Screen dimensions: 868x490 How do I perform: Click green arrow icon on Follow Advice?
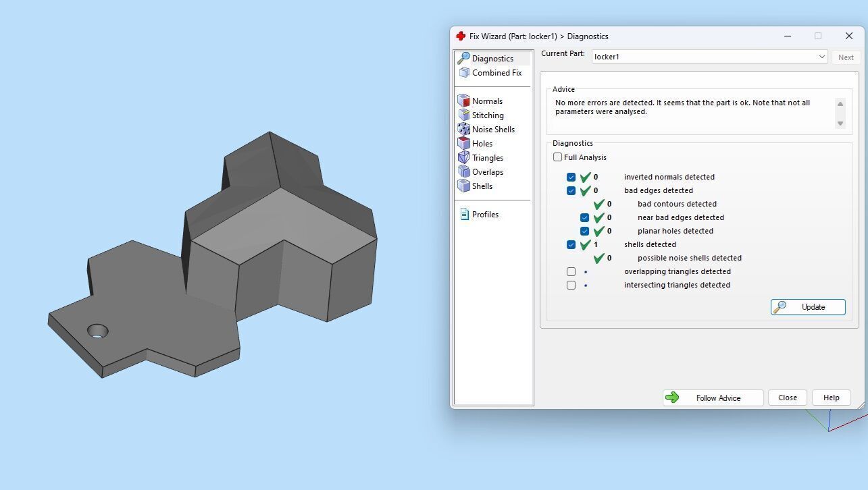671,398
